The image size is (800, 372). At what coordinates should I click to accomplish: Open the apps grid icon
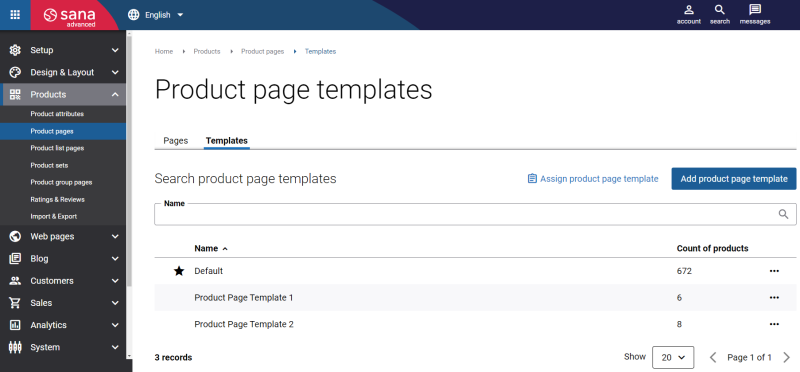(x=15, y=15)
